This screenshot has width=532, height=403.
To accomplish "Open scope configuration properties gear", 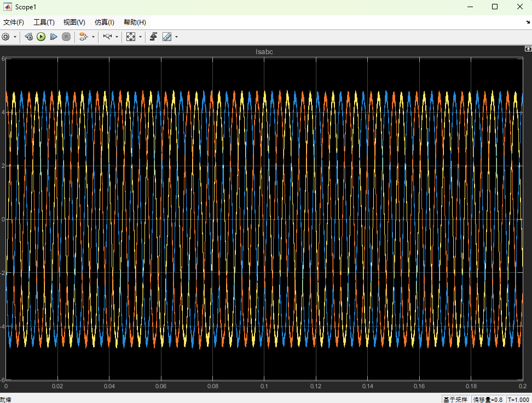I will click(6, 37).
